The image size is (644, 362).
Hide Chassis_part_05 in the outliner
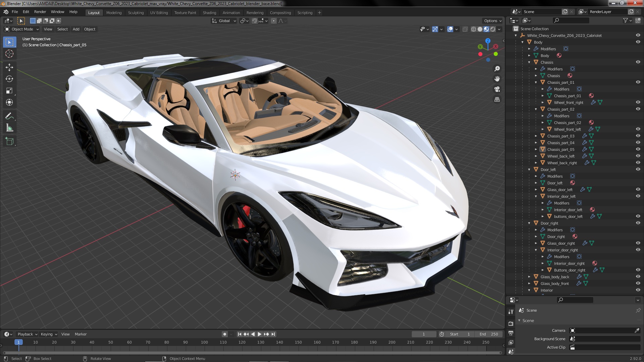(x=638, y=149)
